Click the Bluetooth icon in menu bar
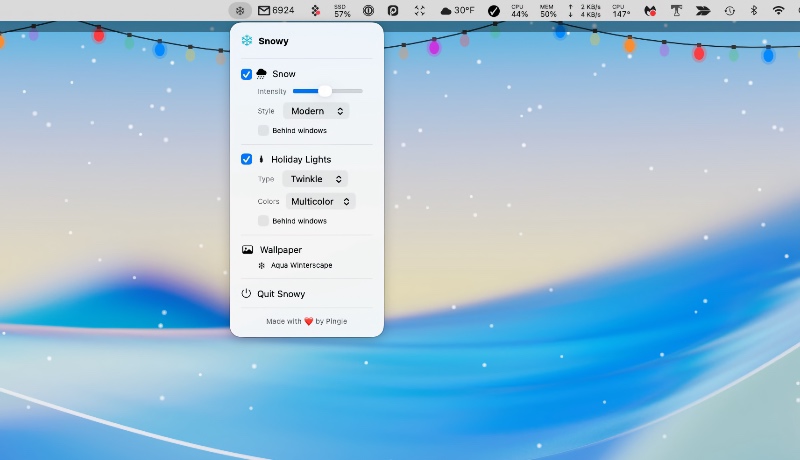The image size is (800, 460). coord(754,11)
